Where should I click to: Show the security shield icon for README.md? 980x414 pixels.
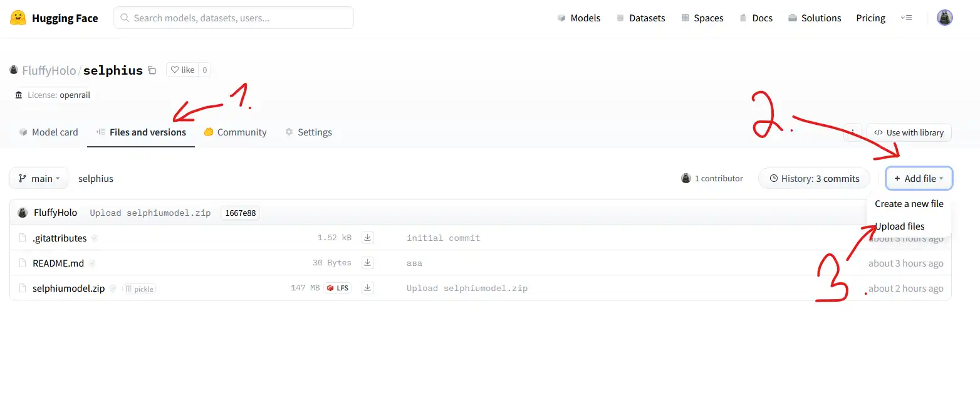coord(91,263)
